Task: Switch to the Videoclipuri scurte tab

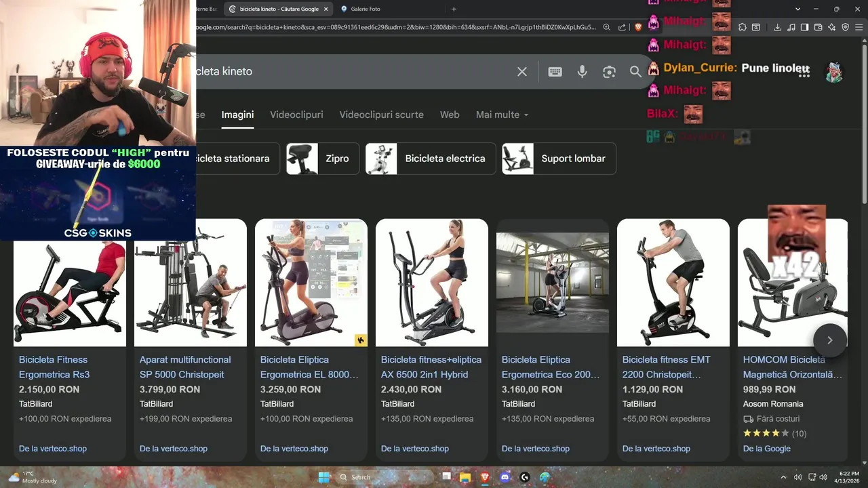Action: [x=381, y=115]
